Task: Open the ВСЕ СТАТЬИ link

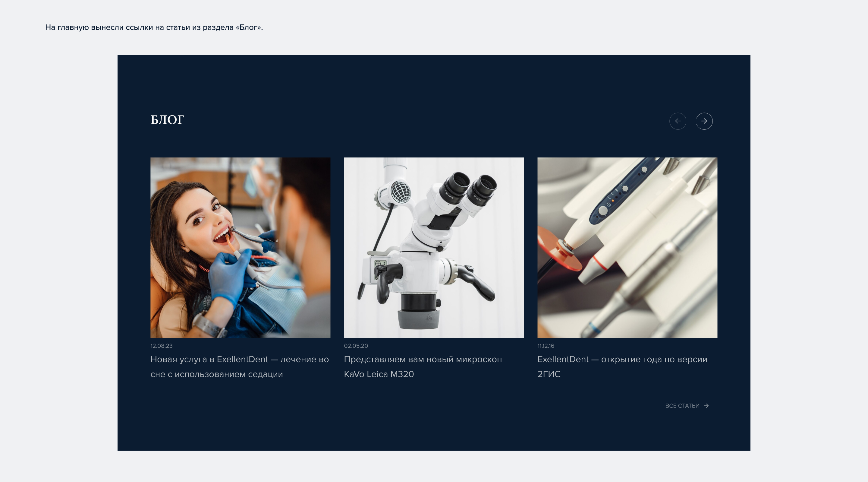Action: (x=687, y=406)
